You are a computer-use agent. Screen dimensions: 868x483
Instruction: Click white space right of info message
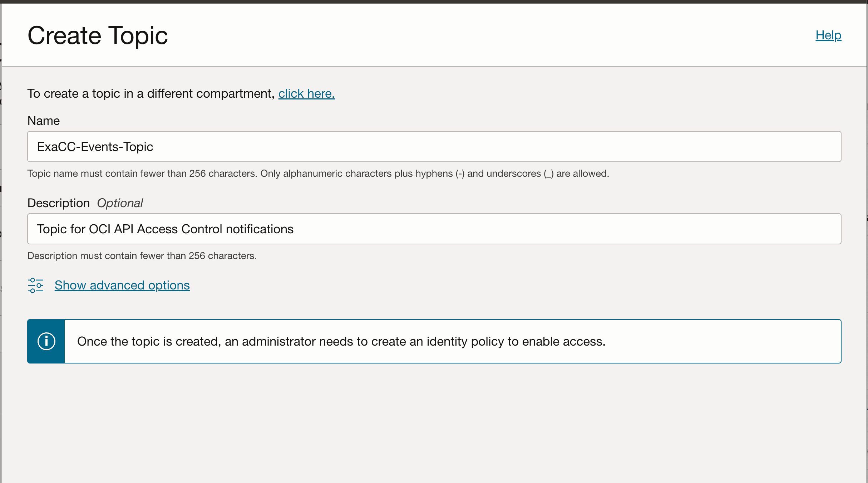[722, 341]
